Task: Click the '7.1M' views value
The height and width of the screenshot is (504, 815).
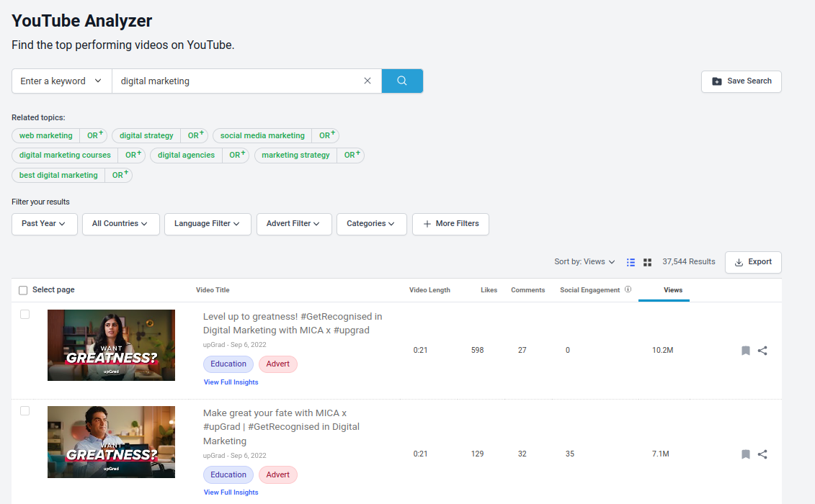Action: [x=661, y=454]
